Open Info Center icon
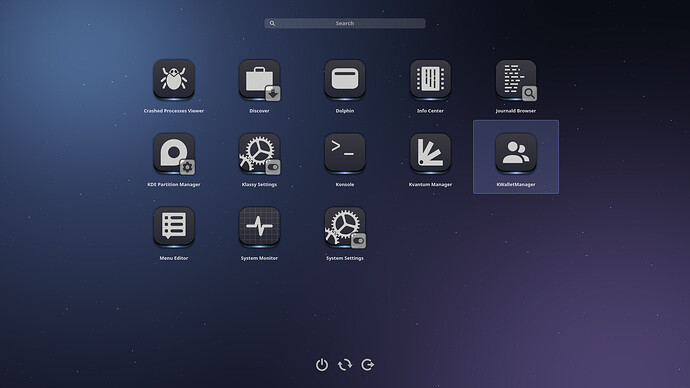Screen dimensions: 690x388 click(430, 80)
